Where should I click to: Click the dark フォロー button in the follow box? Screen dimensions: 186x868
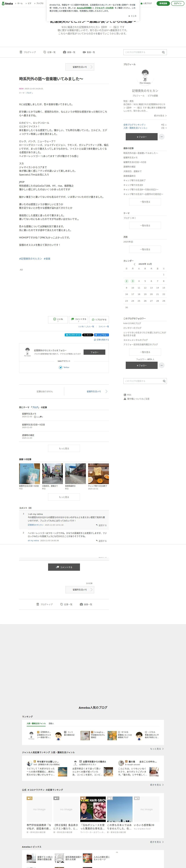coord(94,352)
